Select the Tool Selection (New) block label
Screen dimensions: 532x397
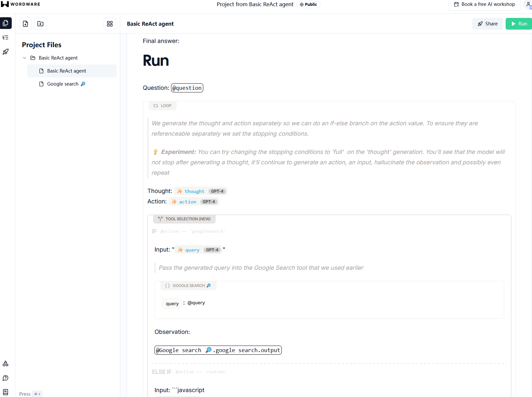pos(184,219)
